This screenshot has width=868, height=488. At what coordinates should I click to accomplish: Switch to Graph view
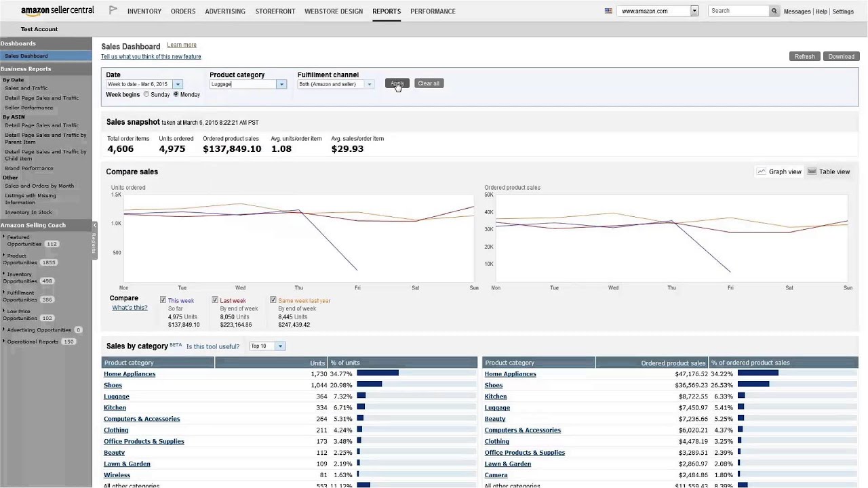779,172
